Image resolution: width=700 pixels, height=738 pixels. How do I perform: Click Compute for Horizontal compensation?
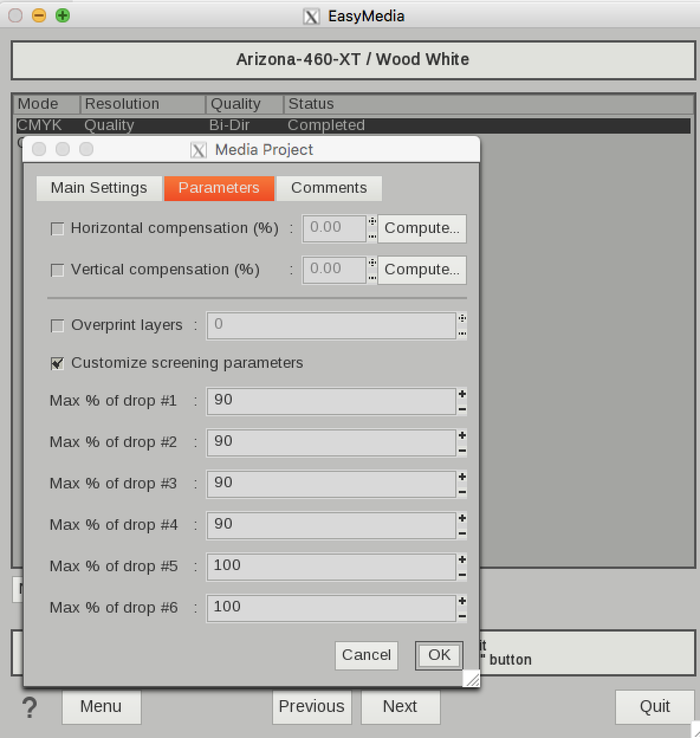422,228
